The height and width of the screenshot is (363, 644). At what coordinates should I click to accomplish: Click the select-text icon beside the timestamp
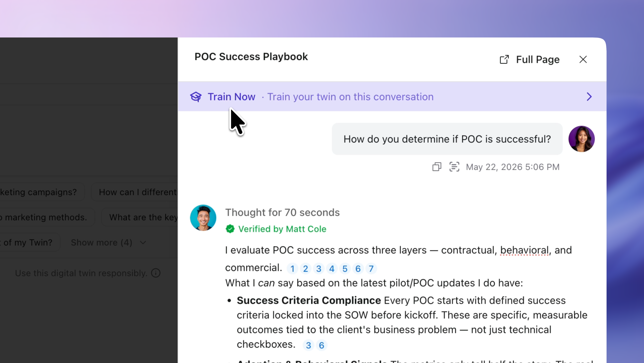[x=454, y=167]
